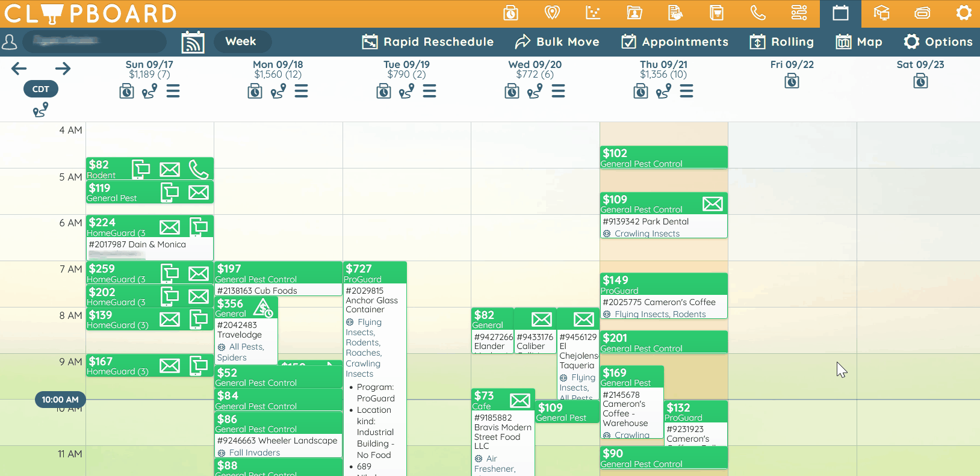
Task: Click the clock icon under Tue 09/19
Action: coord(383,91)
